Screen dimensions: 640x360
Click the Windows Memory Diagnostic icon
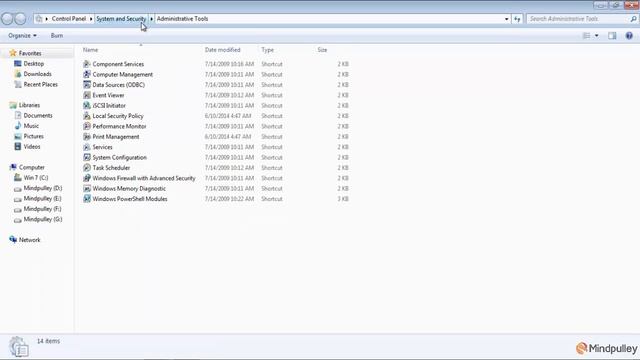tap(87, 189)
